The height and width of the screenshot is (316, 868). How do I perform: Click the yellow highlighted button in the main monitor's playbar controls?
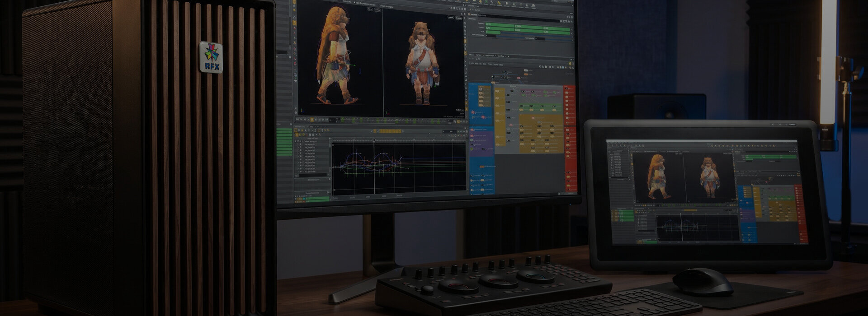click(x=312, y=120)
